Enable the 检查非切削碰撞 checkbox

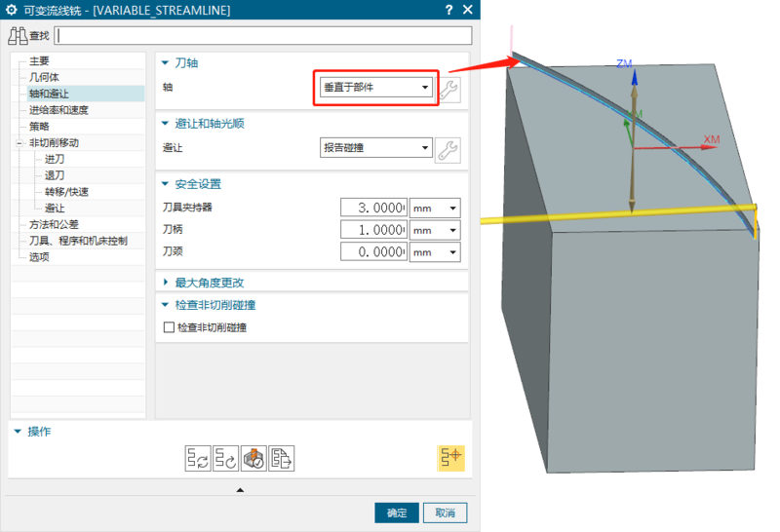[169, 328]
